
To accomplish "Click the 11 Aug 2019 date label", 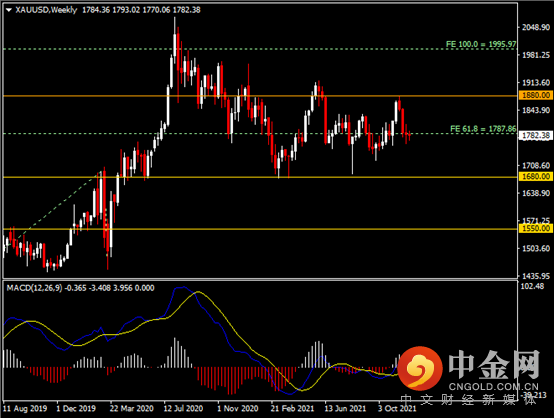I will (25, 409).
